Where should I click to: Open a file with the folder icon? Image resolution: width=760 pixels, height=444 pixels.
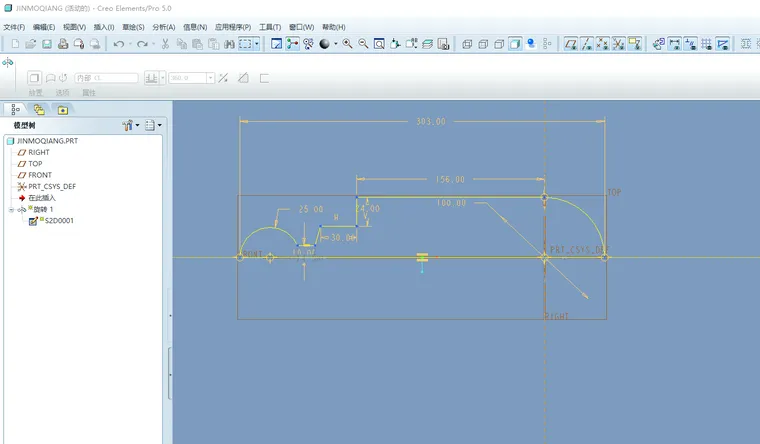point(31,44)
